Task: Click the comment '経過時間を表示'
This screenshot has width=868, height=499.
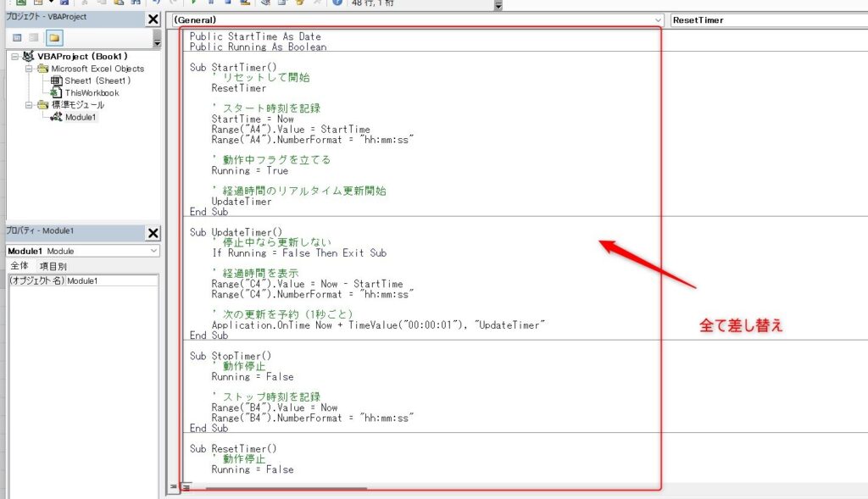Action: click(x=255, y=274)
